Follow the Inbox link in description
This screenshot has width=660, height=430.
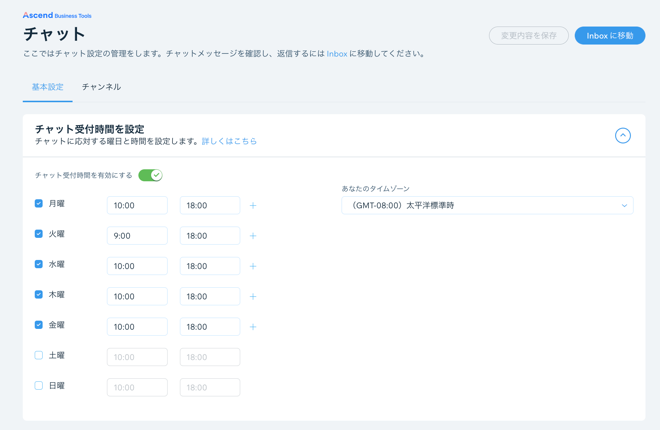click(x=337, y=54)
